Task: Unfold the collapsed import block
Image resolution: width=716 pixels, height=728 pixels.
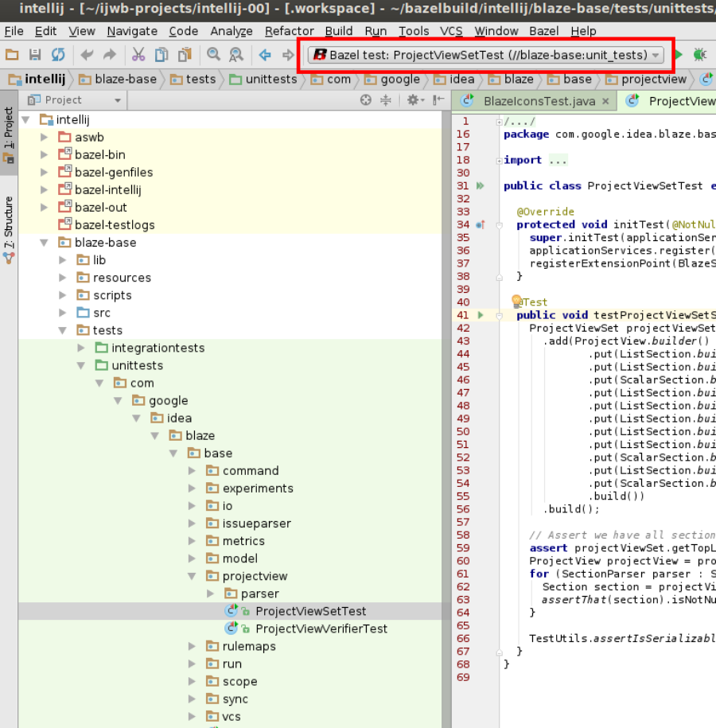Action: tap(499, 161)
